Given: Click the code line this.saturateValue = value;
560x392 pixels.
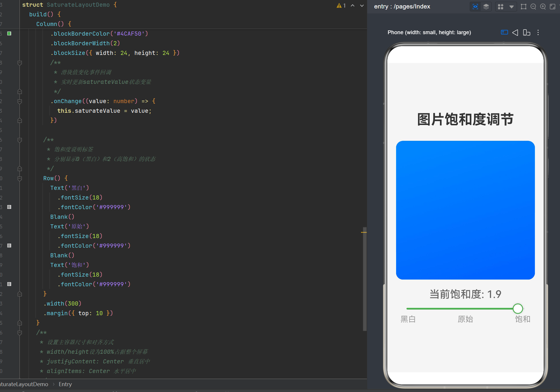Looking at the screenshot, I should coord(104,111).
